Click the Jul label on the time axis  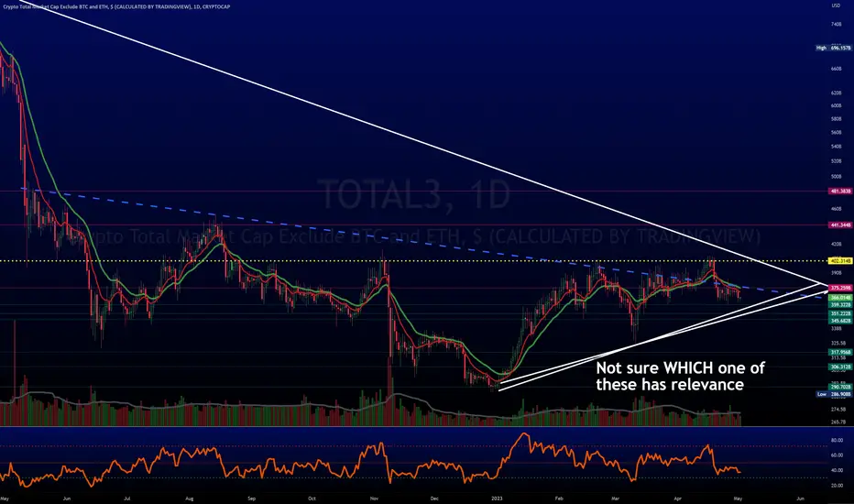[x=126, y=498]
